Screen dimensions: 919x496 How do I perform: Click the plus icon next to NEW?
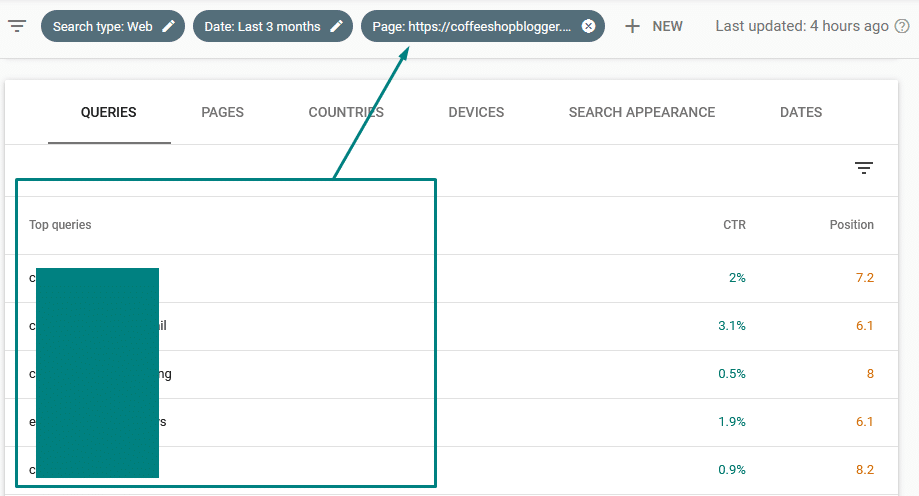click(x=632, y=26)
